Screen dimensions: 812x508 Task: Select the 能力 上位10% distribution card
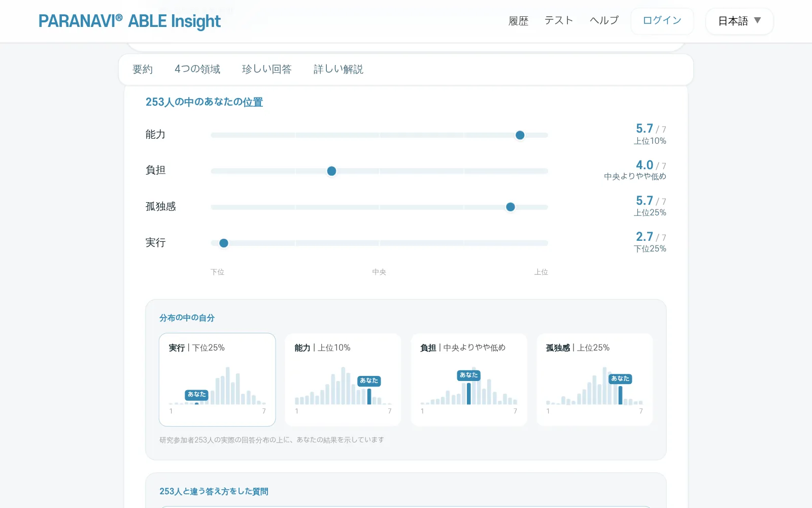coord(343,379)
